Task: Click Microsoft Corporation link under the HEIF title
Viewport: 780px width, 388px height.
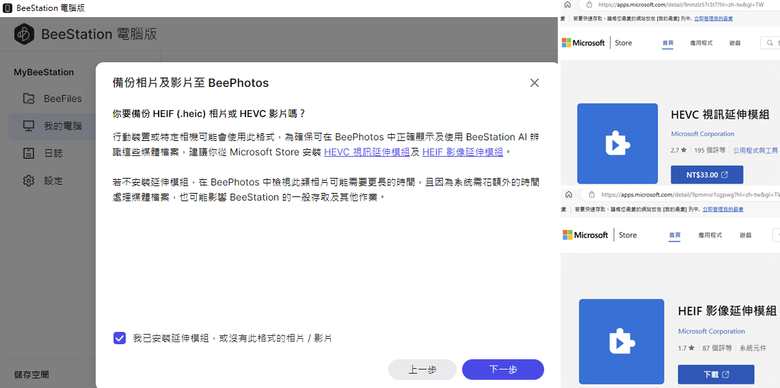Action: tap(711, 331)
